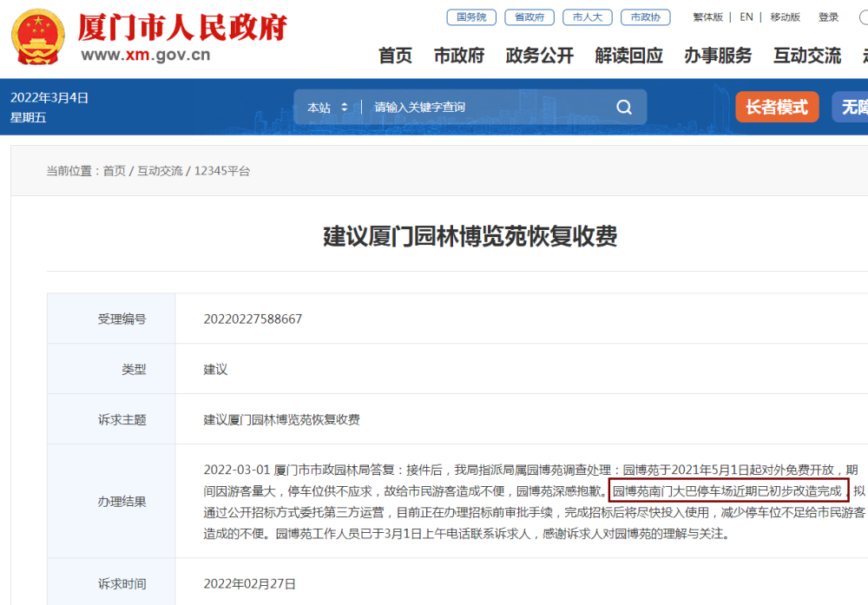
Task: Open the 本站 search scope dropdown
Action: tap(327, 108)
